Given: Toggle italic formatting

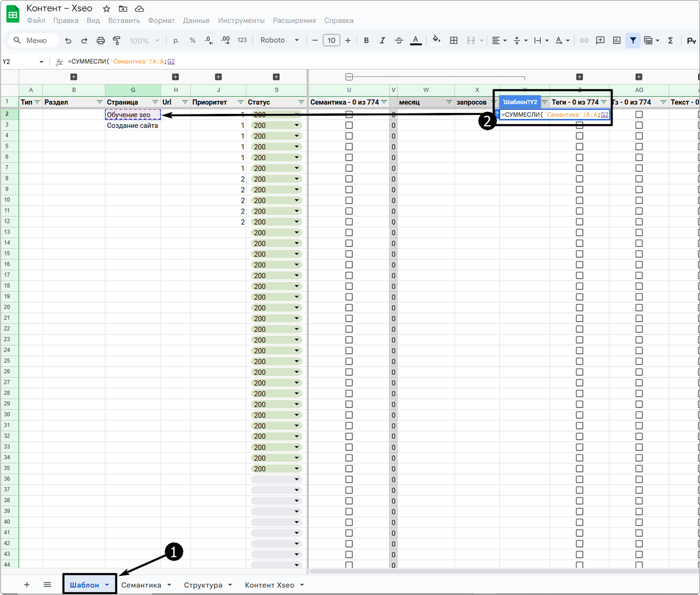Looking at the screenshot, I should (x=382, y=41).
